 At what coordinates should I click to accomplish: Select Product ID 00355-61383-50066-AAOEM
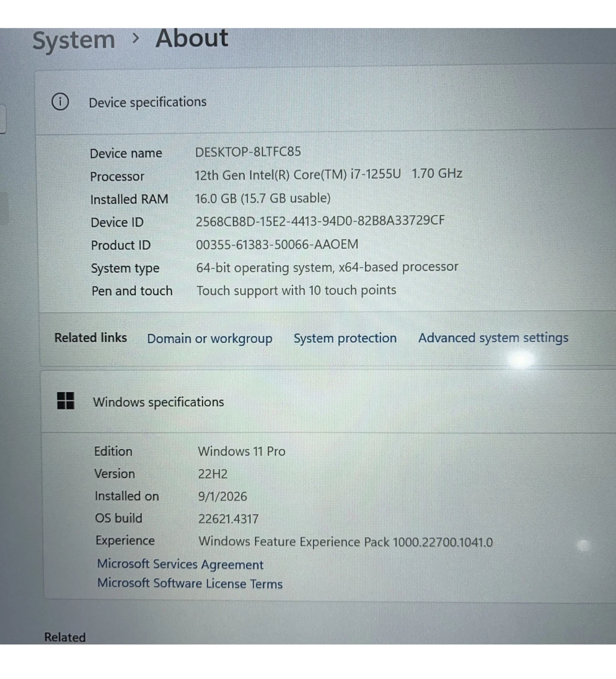[x=277, y=244]
